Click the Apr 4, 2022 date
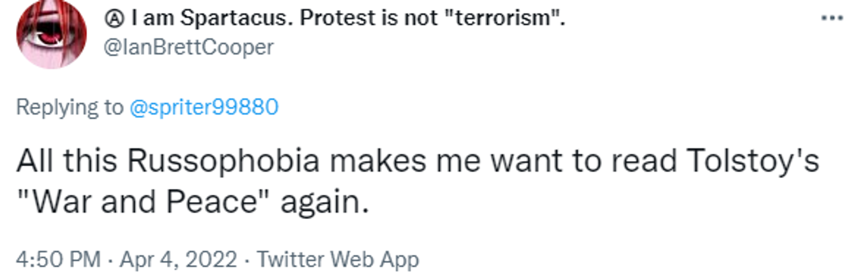The image size is (868, 277). (179, 260)
